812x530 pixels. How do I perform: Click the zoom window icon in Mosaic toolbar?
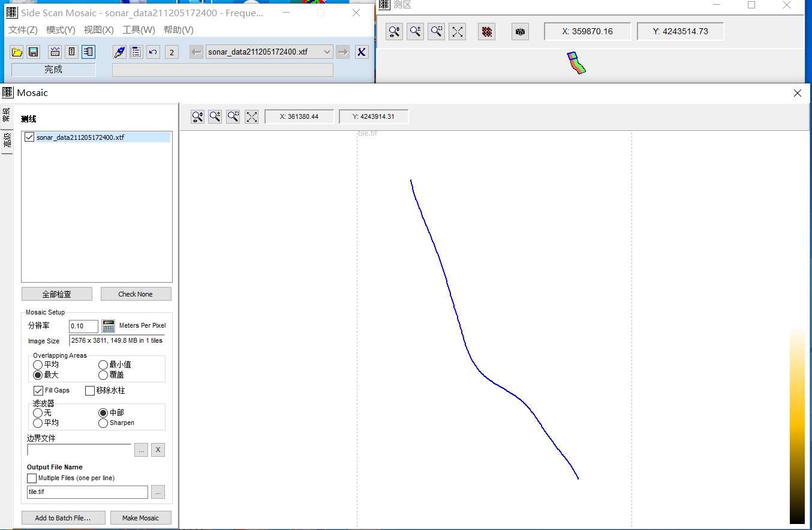pyautogui.click(x=233, y=117)
